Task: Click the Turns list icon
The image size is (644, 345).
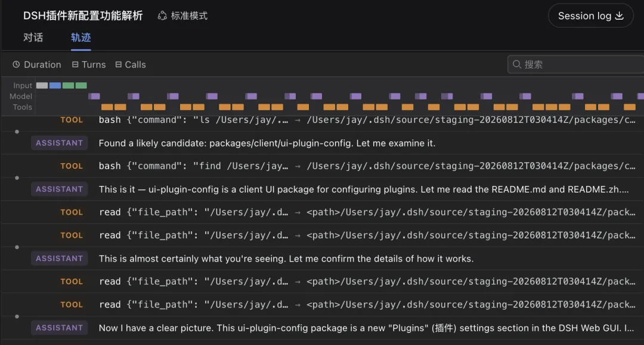Action: click(75, 64)
